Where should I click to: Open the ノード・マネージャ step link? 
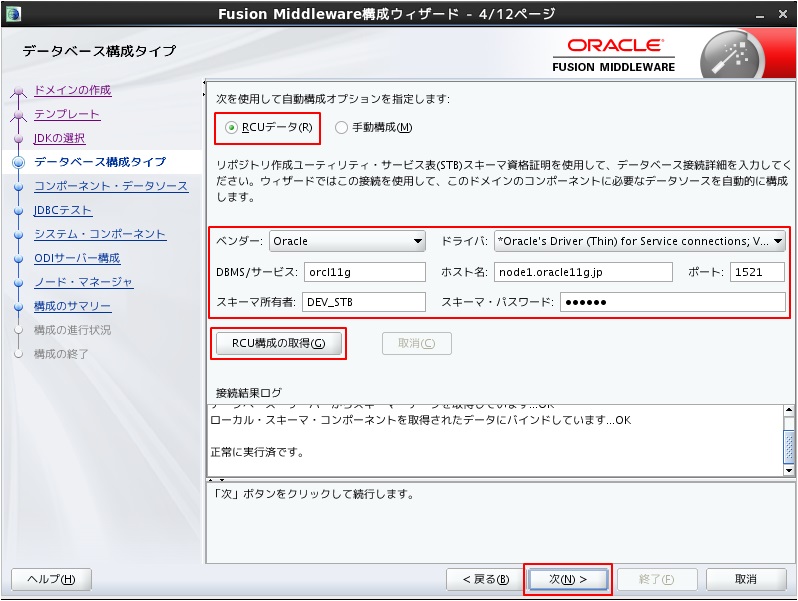83,282
